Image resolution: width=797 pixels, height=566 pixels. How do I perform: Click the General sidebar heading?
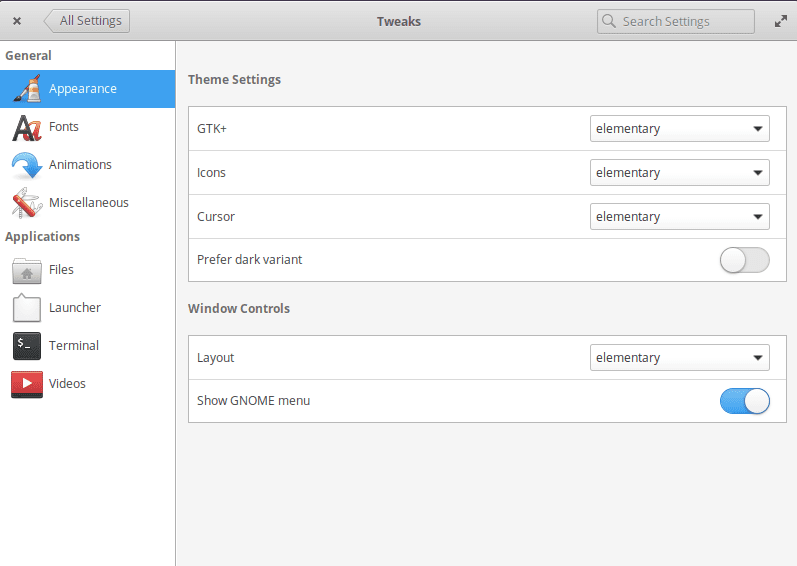click(28, 55)
